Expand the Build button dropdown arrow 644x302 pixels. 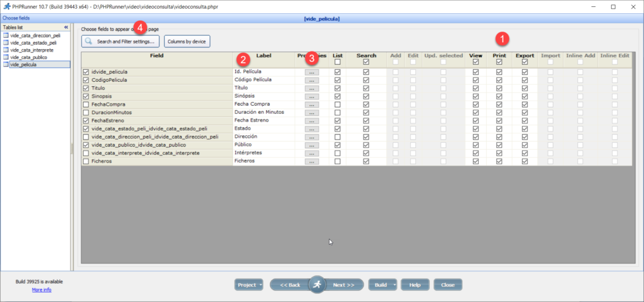394,285
